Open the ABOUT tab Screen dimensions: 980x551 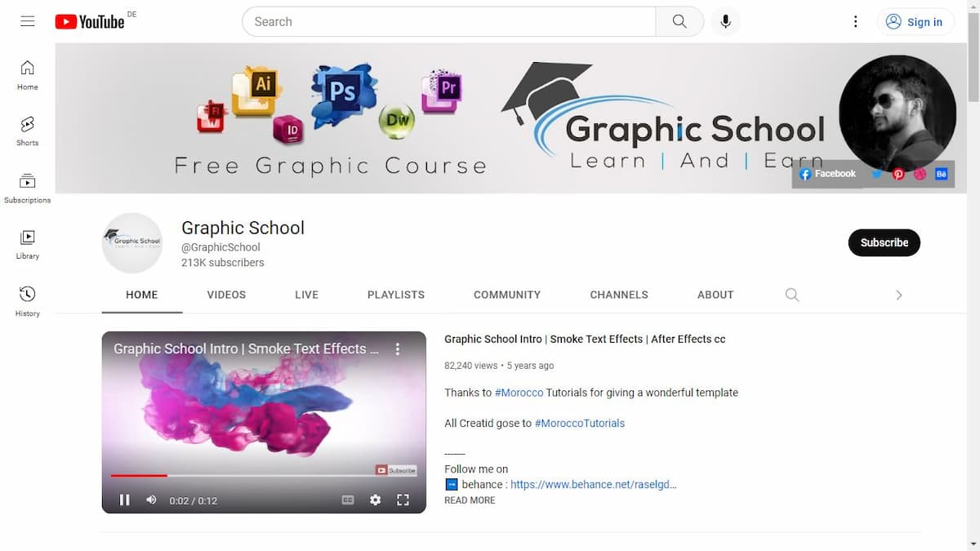(715, 295)
